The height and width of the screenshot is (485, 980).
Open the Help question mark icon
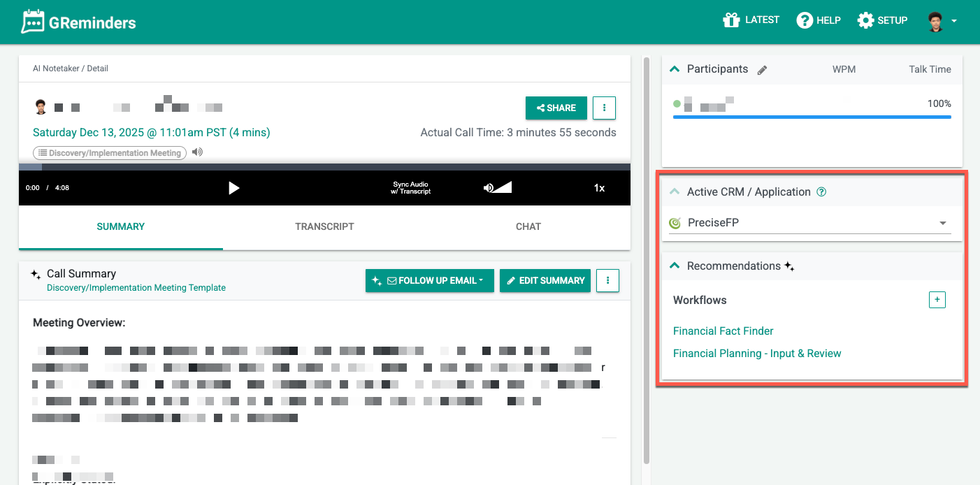coord(805,20)
